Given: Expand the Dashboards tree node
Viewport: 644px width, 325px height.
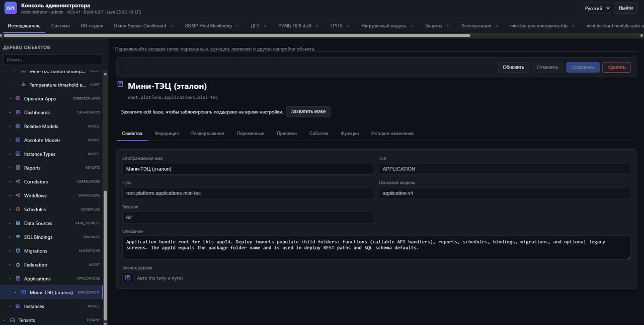Looking at the screenshot, I should point(10,112).
